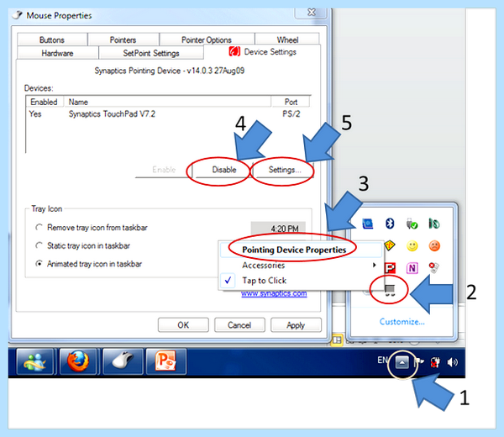Viewport: 504px width, 437px height.
Task: Click the Port column header
Action: [x=291, y=102]
